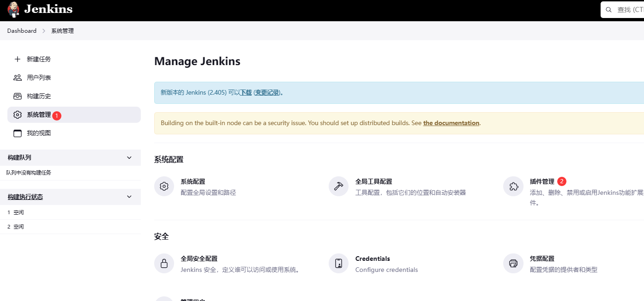Click the 系统管理 breadcrumb
Viewport: 644px width, 301px height.
pos(62,31)
